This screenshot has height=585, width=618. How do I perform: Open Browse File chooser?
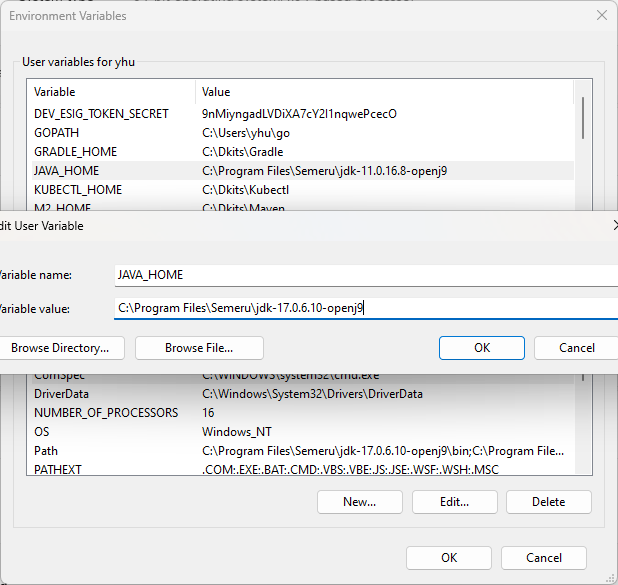tap(199, 348)
